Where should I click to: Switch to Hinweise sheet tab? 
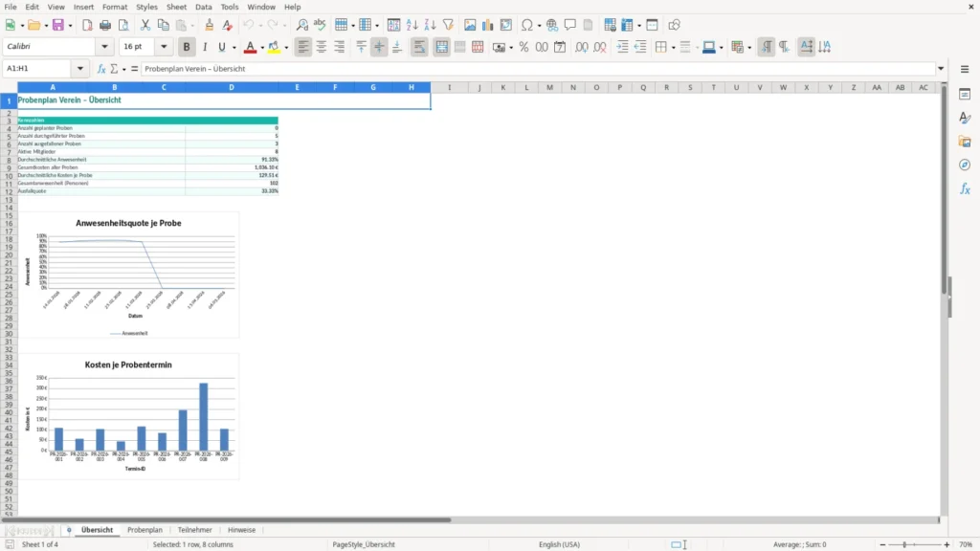pos(241,530)
